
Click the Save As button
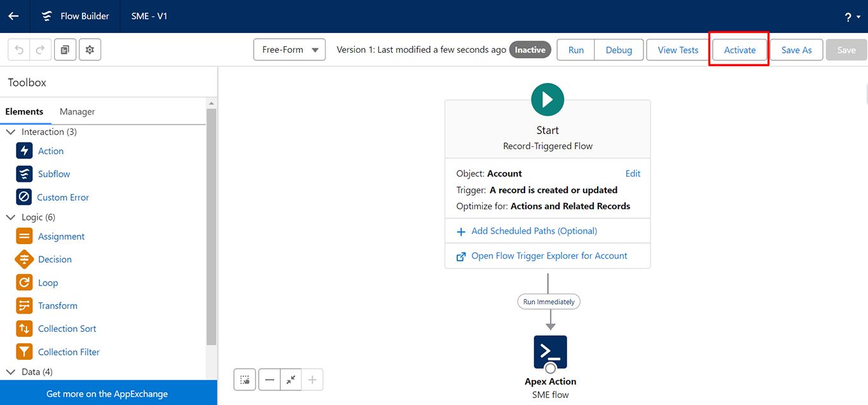point(796,50)
